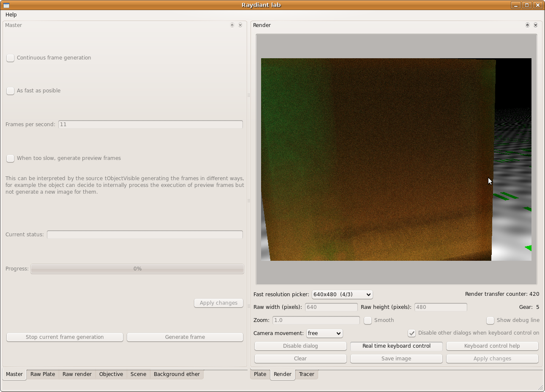
Task: Enable Continuous frame generation checkbox
Action: (11, 58)
